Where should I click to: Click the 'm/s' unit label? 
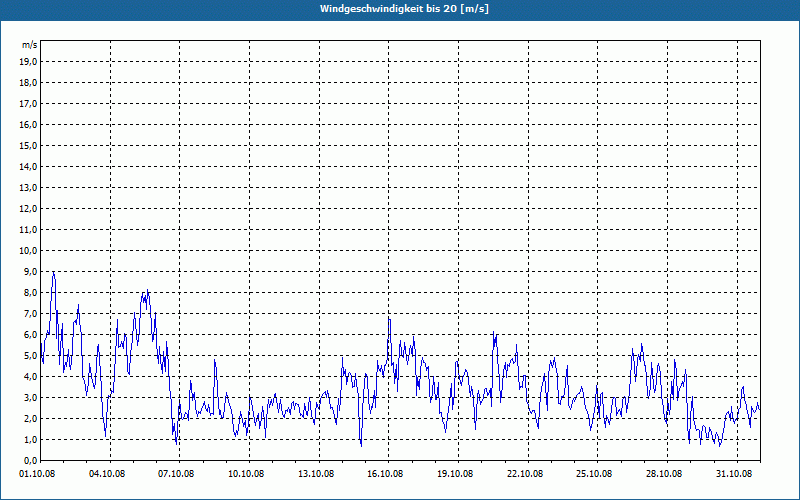(x=29, y=45)
